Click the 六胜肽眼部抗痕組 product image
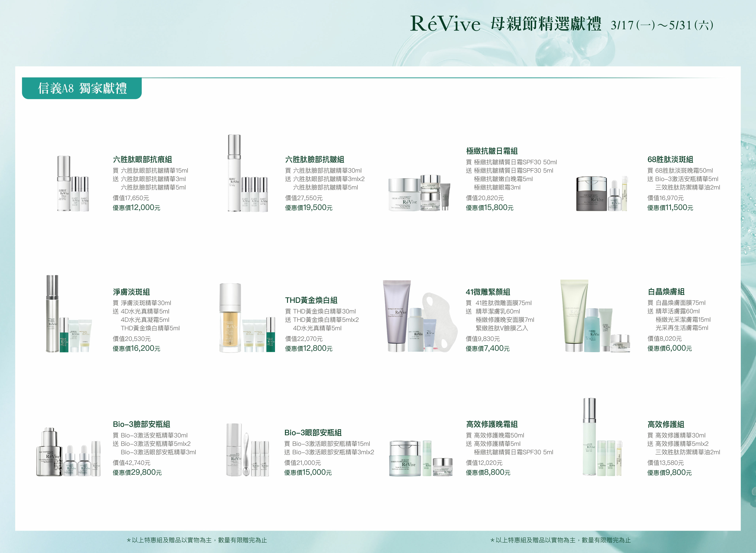Image resolution: width=756 pixels, height=553 pixels. [73, 183]
